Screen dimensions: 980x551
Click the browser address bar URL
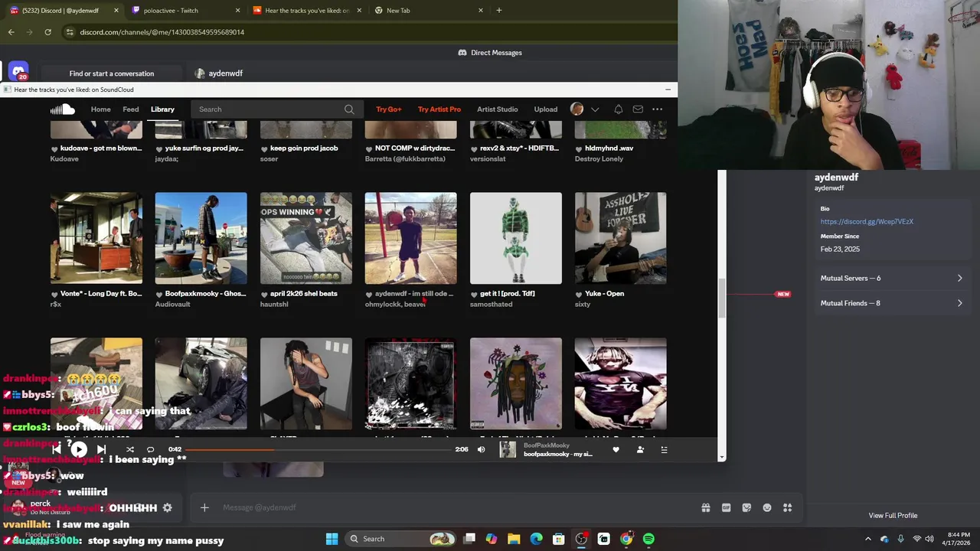[162, 32]
